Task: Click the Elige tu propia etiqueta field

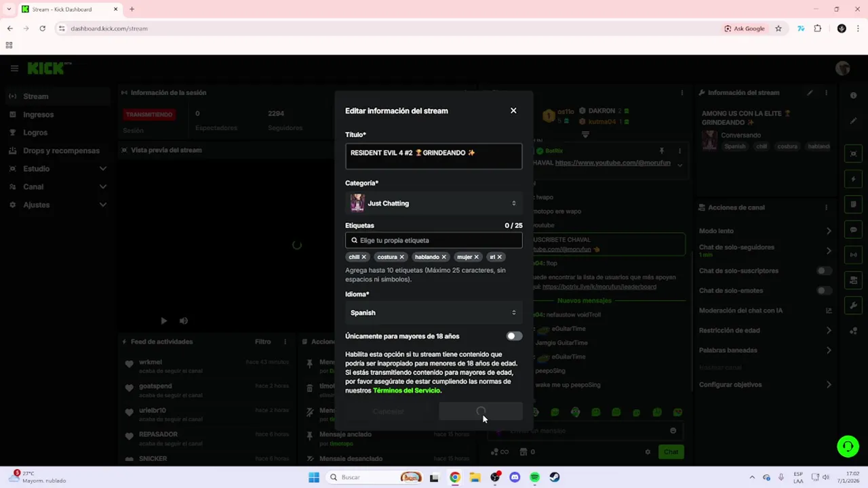Action: pyautogui.click(x=433, y=240)
